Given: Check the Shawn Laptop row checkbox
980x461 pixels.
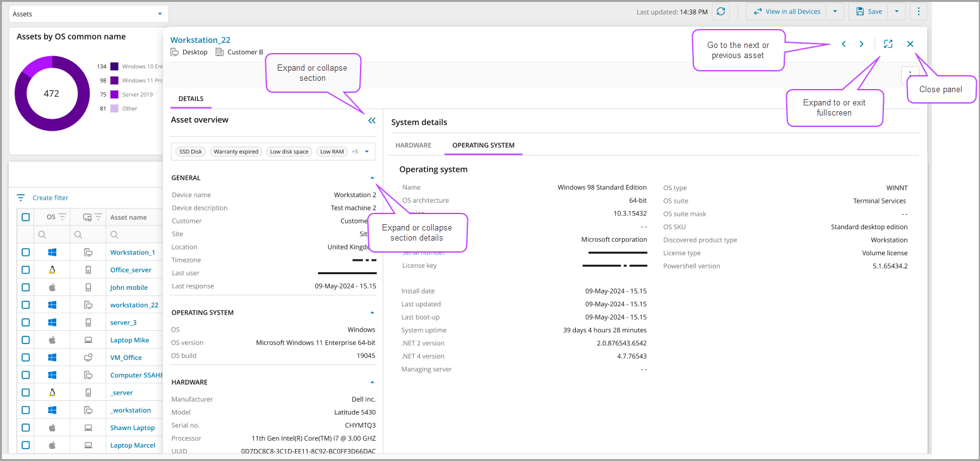Looking at the screenshot, I should pyautogui.click(x=25, y=428).
